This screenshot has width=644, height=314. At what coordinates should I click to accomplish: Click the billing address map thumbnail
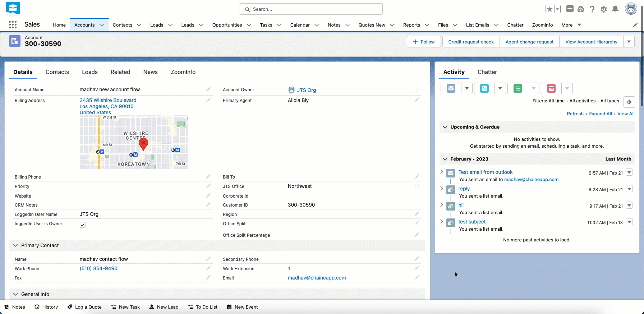point(134,142)
